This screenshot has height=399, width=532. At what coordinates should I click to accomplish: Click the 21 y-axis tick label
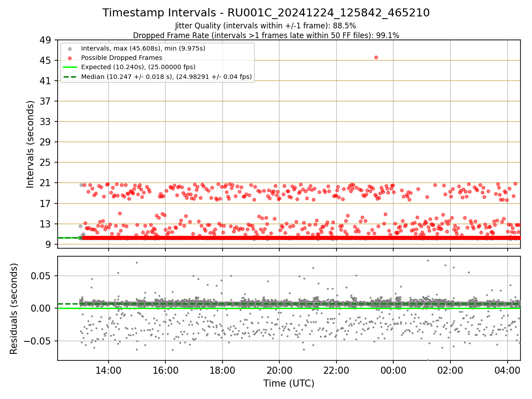coord(46,183)
